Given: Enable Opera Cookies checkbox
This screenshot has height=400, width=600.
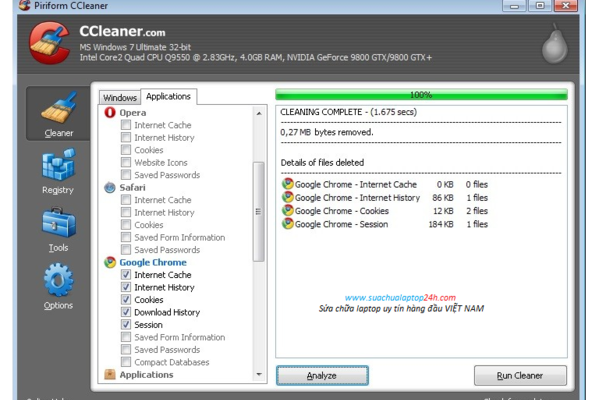Looking at the screenshot, I should click(126, 150).
